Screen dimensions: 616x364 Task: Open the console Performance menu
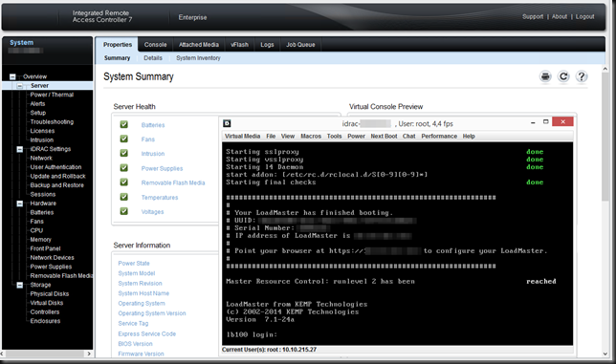(x=439, y=136)
